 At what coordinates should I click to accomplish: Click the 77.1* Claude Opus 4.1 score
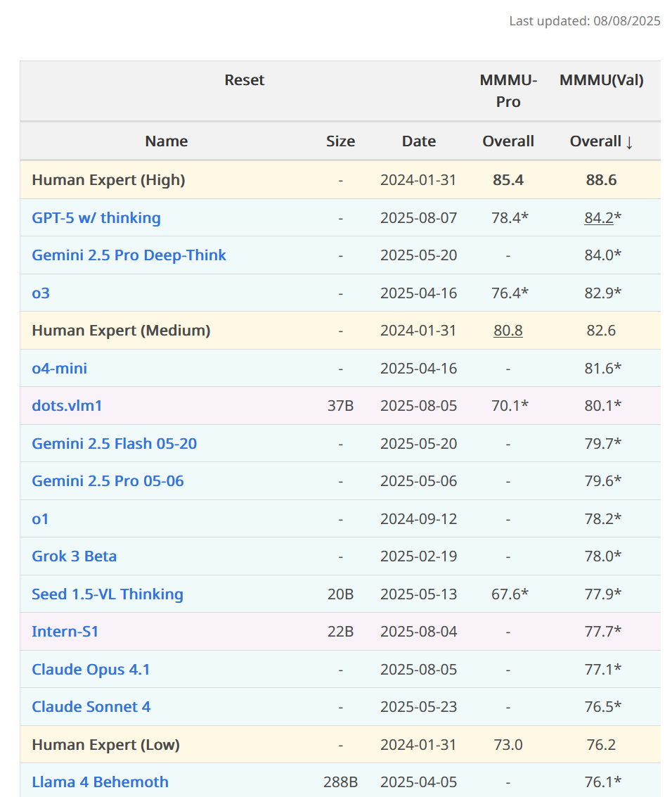point(602,670)
